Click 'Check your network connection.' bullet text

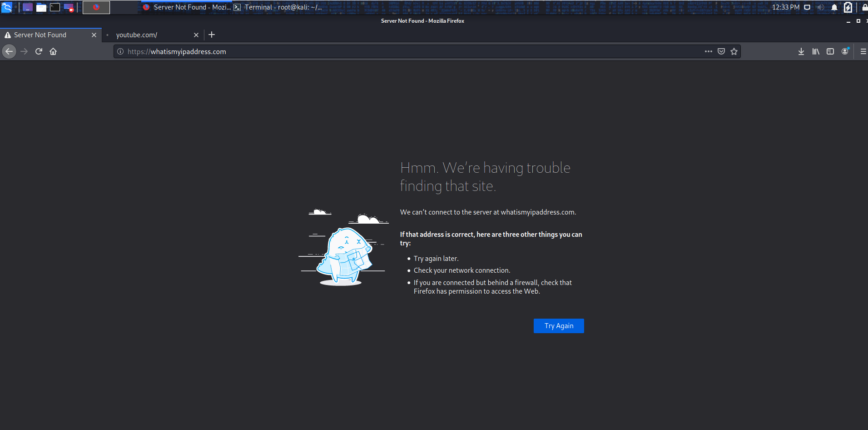(x=462, y=270)
